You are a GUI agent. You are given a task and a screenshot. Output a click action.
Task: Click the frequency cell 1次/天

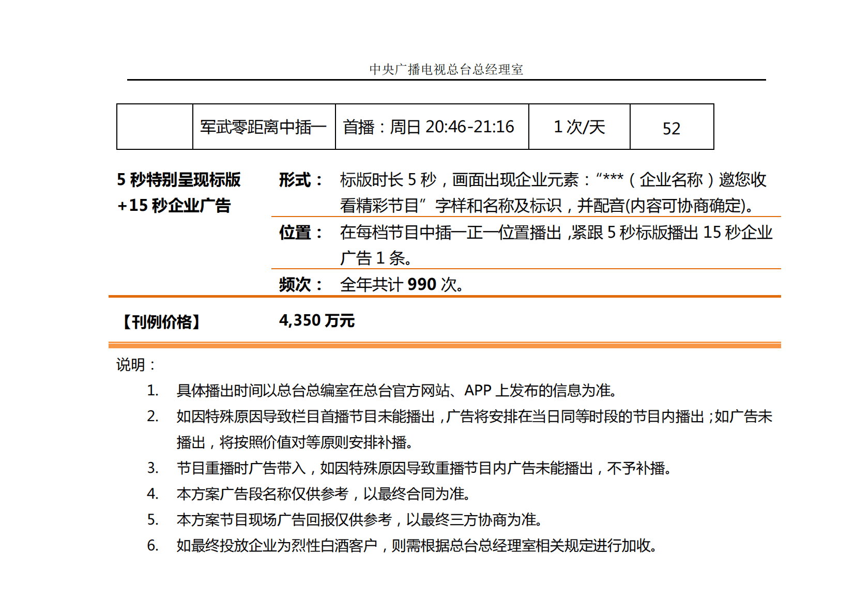(579, 126)
